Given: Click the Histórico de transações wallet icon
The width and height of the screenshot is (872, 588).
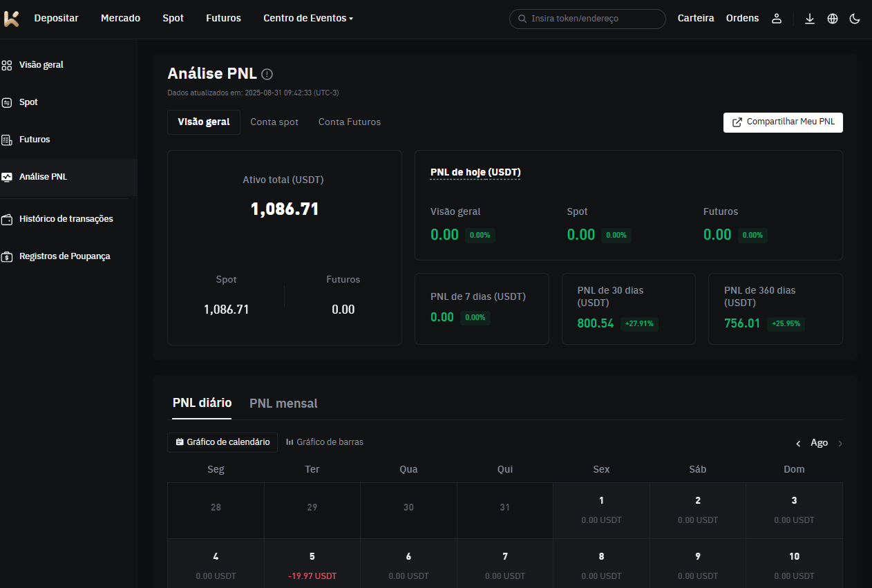Looking at the screenshot, I should pyautogui.click(x=7, y=219).
